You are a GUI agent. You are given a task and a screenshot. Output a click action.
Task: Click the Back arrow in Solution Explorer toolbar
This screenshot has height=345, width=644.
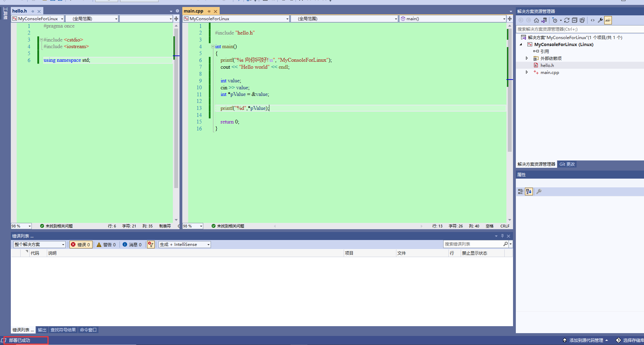pos(521,20)
